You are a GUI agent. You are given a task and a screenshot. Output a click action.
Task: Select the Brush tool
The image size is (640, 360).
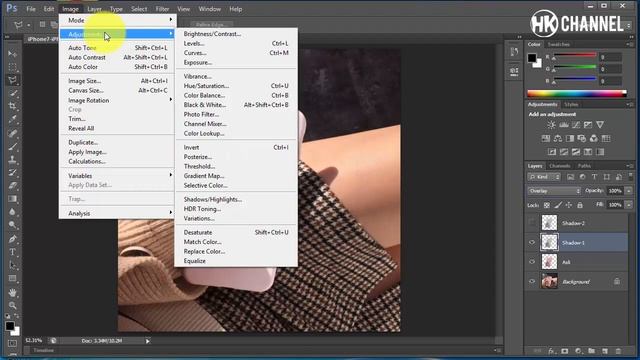tap(13, 146)
